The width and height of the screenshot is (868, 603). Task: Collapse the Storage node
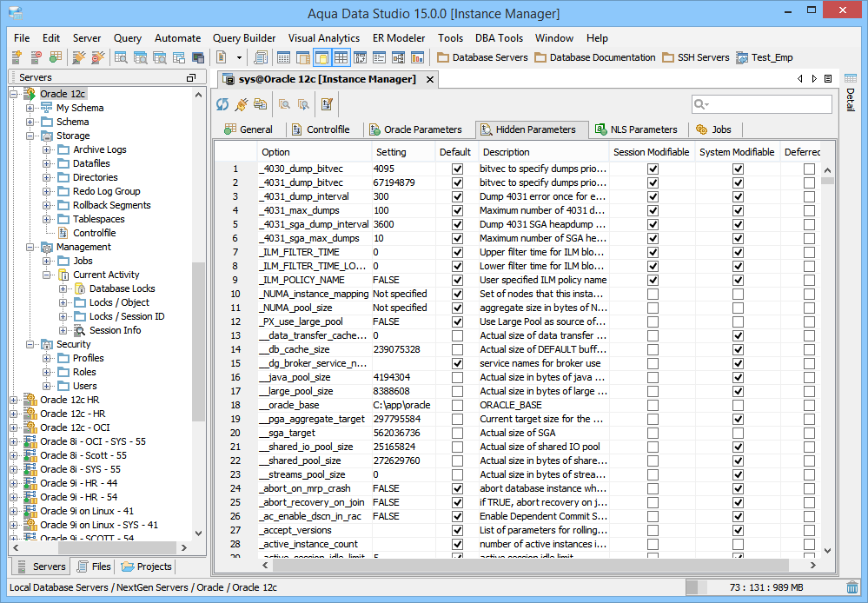tap(30, 136)
